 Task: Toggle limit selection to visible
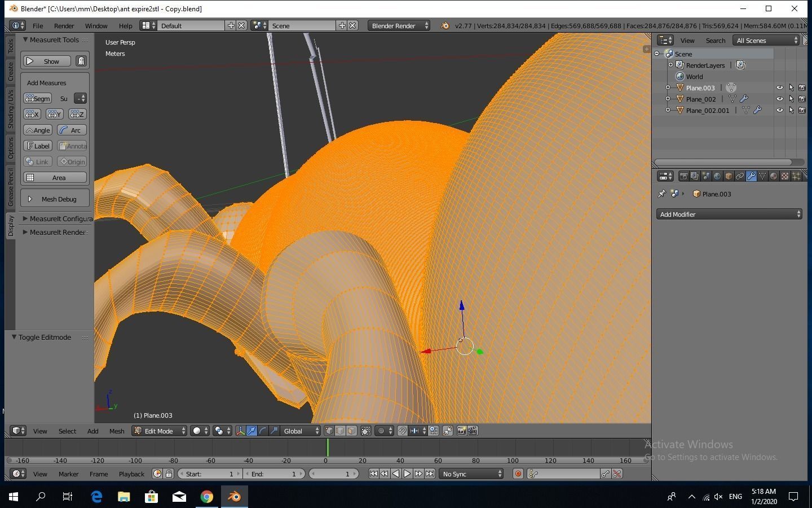(x=366, y=431)
